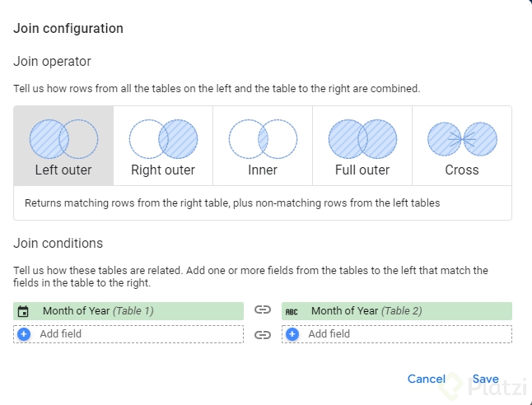Viewport: 532px width, 405px height.
Task: Choose the Inner join Venn icon
Action: pos(263,139)
